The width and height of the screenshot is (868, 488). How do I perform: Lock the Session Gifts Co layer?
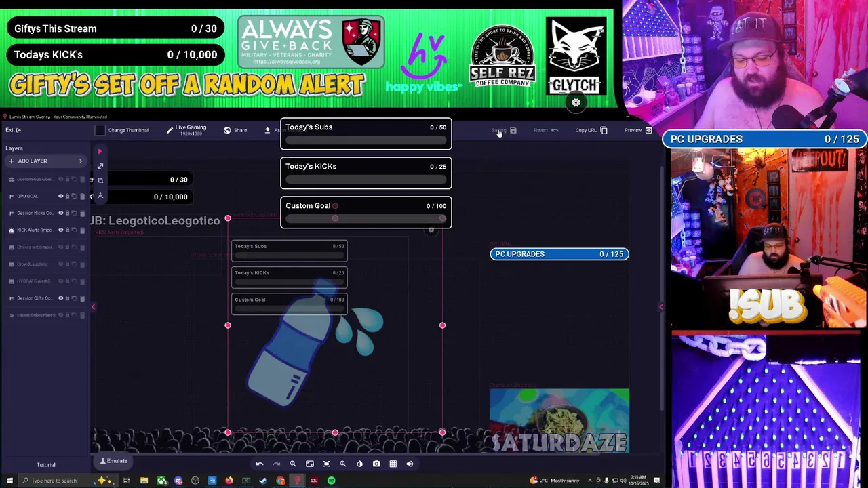[67, 298]
